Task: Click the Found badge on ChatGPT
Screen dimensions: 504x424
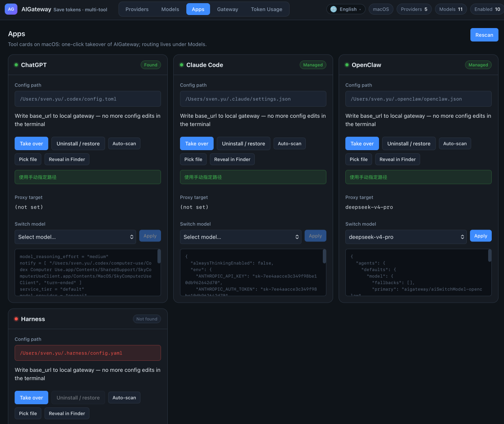Action: coord(151,65)
